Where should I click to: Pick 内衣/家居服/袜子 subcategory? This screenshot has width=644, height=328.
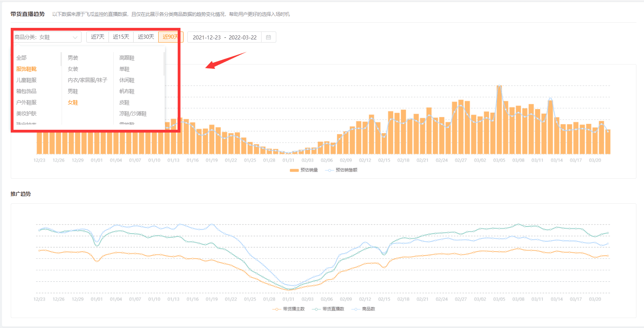[x=87, y=80]
